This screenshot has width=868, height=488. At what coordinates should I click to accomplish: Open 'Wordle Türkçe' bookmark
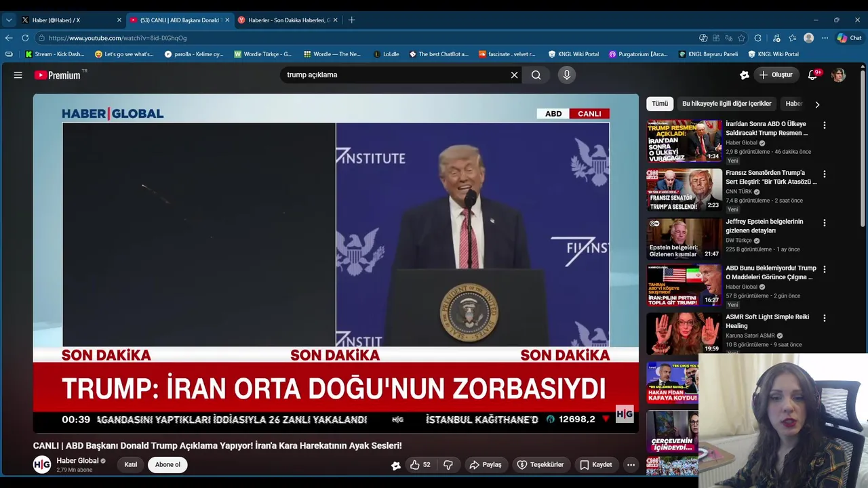[263, 54]
